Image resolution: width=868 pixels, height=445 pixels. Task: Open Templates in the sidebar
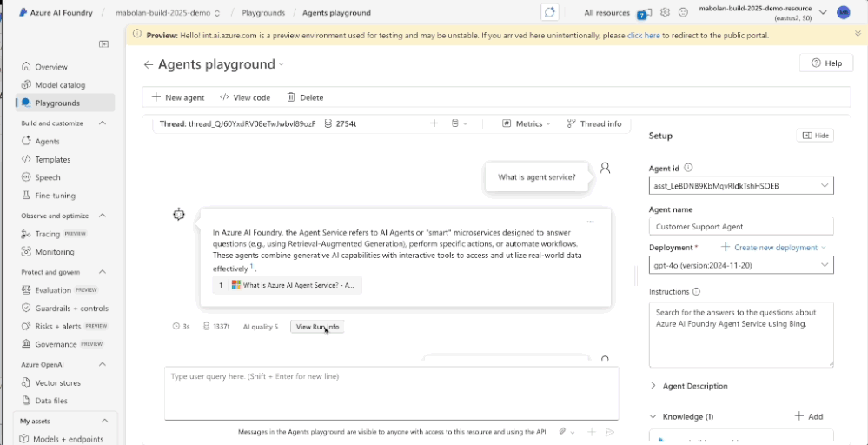point(53,159)
